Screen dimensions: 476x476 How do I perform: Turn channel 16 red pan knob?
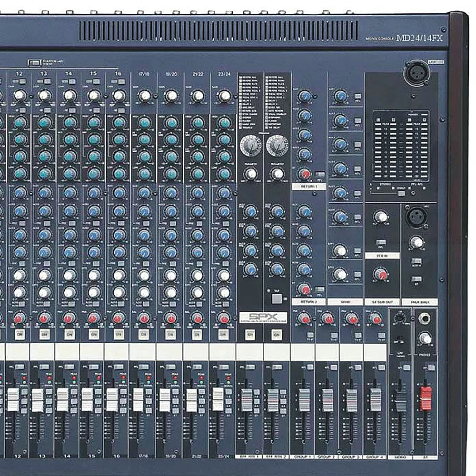pos(118,318)
